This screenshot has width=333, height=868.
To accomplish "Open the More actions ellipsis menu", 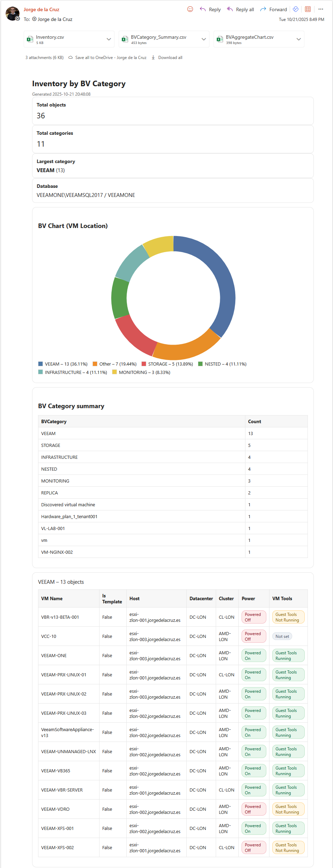I will tap(321, 9).
